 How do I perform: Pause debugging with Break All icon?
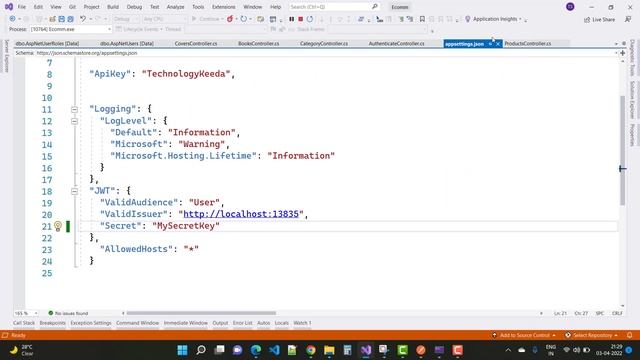pos(291,19)
